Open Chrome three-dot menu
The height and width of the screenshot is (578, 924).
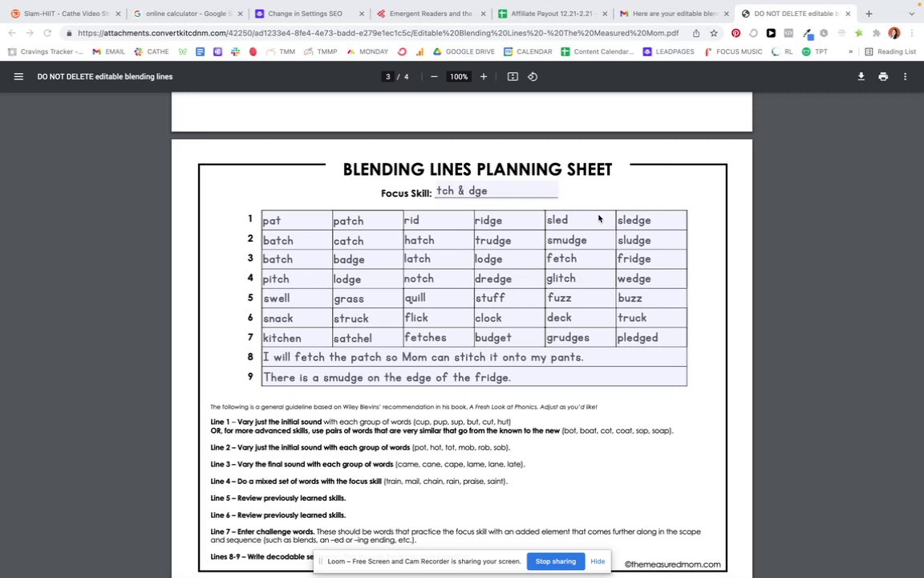pyautogui.click(x=912, y=33)
